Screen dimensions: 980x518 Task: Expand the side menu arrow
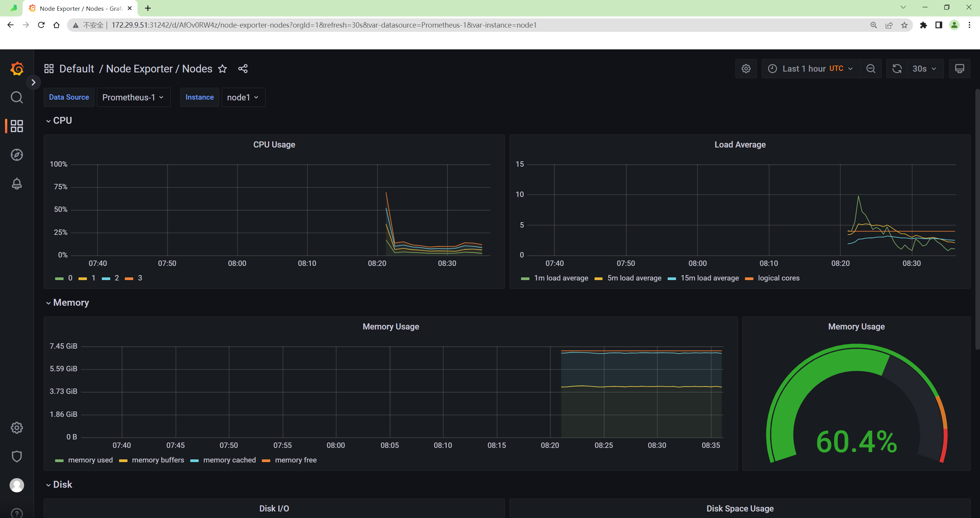(x=33, y=82)
